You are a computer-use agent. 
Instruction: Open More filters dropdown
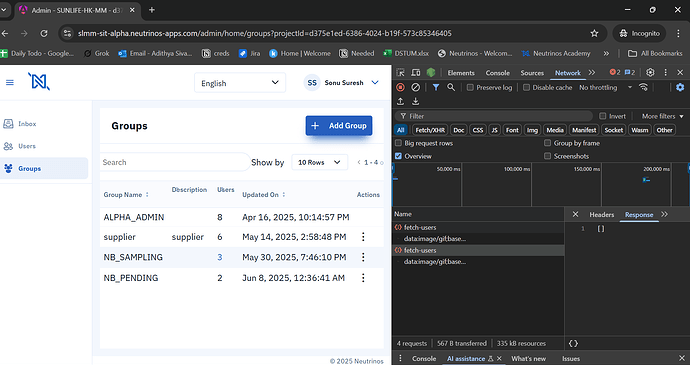click(x=662, y=116)
